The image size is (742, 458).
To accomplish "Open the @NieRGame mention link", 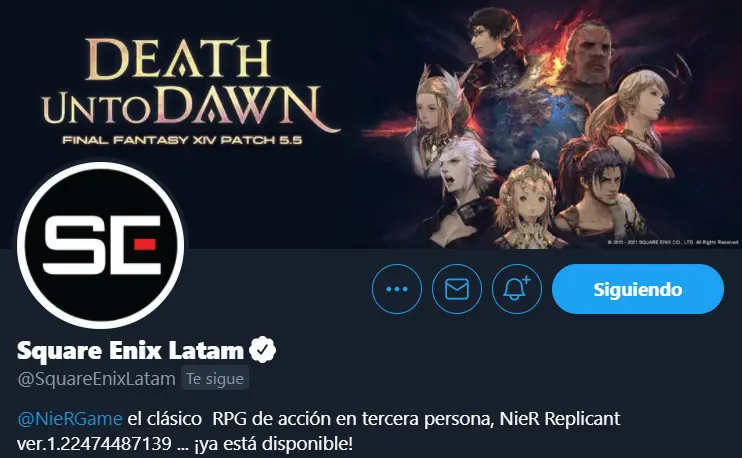I will tap(70, 419).
